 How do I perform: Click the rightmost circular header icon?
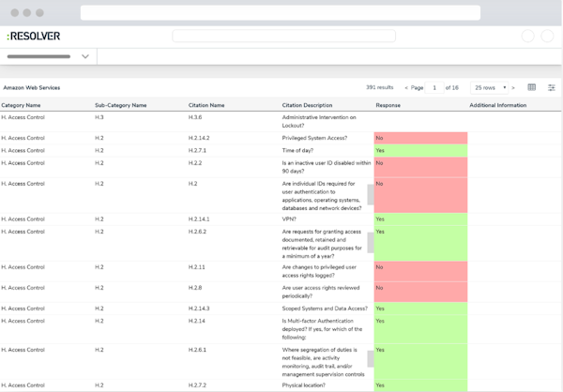tap(547, 36)
